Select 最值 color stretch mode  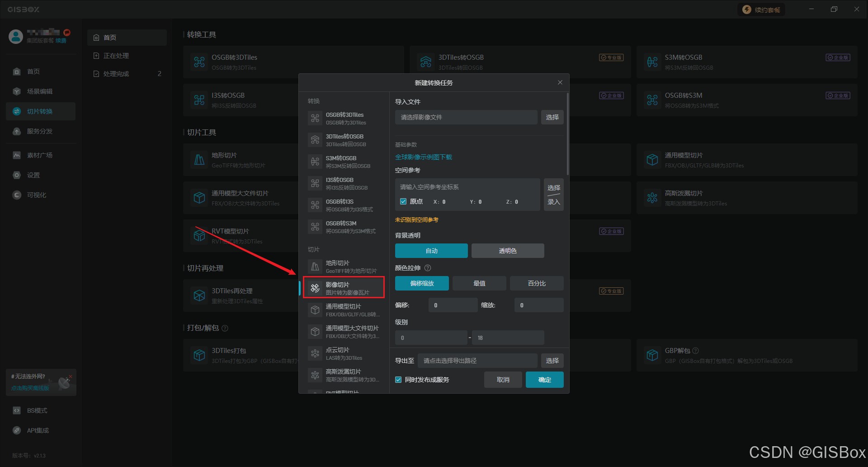(x=479, y=283)
